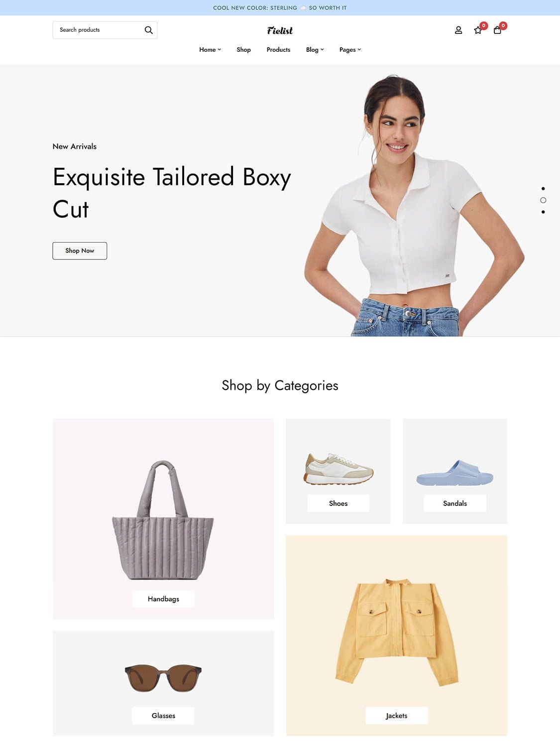560x747 pixels.
Task: Open the Sandals category slide image
Action: pyautogui.click(x=455, y=473)
